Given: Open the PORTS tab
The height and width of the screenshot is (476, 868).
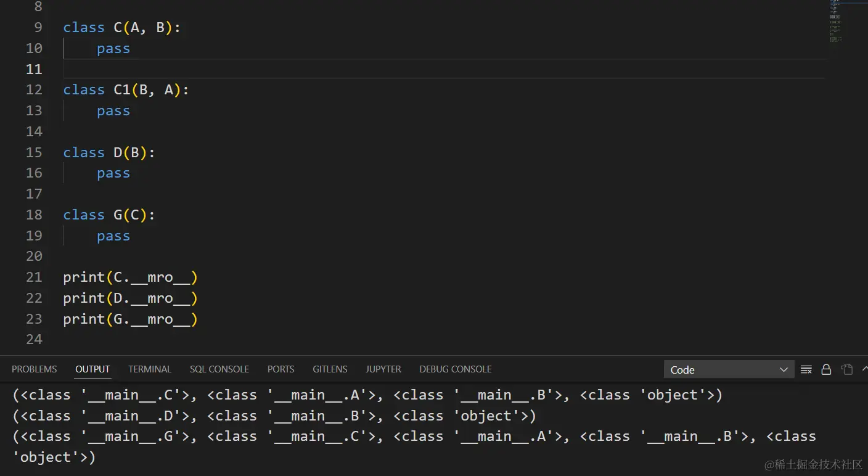Looking at the screenshot, I should click(280, 369).
